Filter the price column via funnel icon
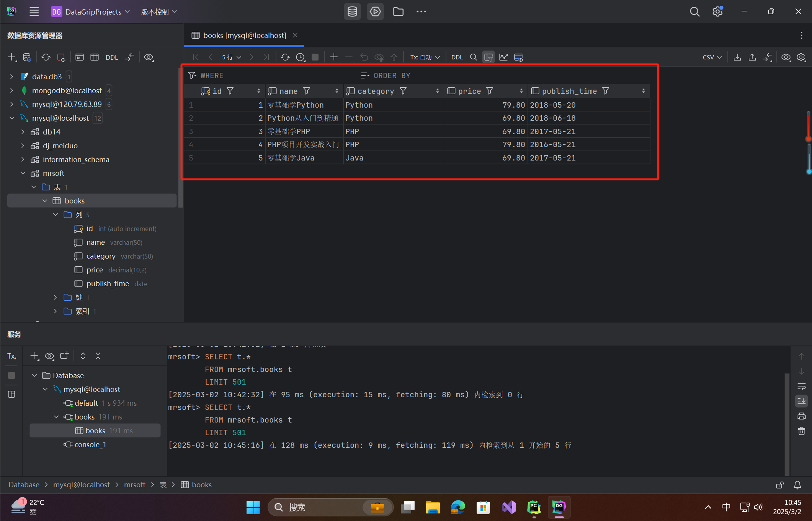Viewport: 812px width, 521px height. (x=490, y=91)
